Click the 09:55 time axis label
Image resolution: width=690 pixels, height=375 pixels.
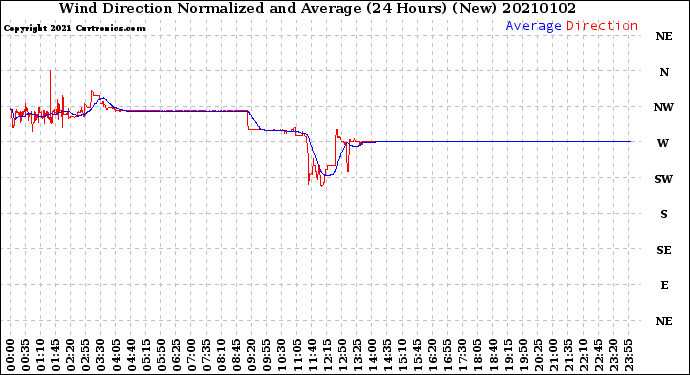point(267,355)
